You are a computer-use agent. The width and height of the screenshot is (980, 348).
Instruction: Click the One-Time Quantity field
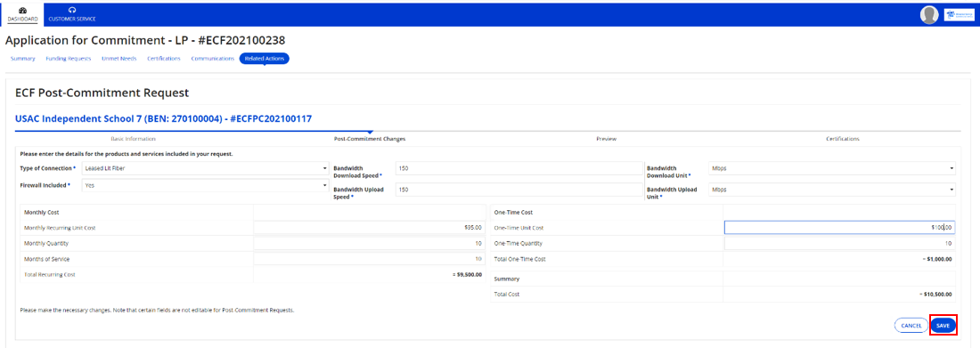(x=840, y=243)
